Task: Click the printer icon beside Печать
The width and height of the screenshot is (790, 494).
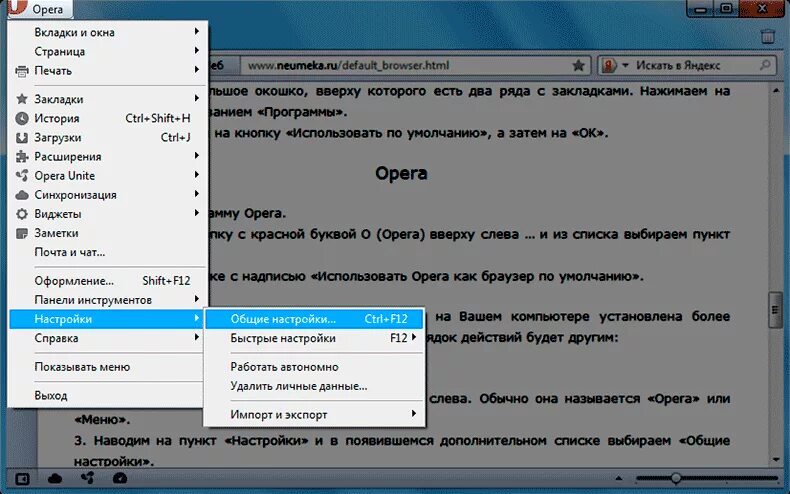Action: [22, 71]
